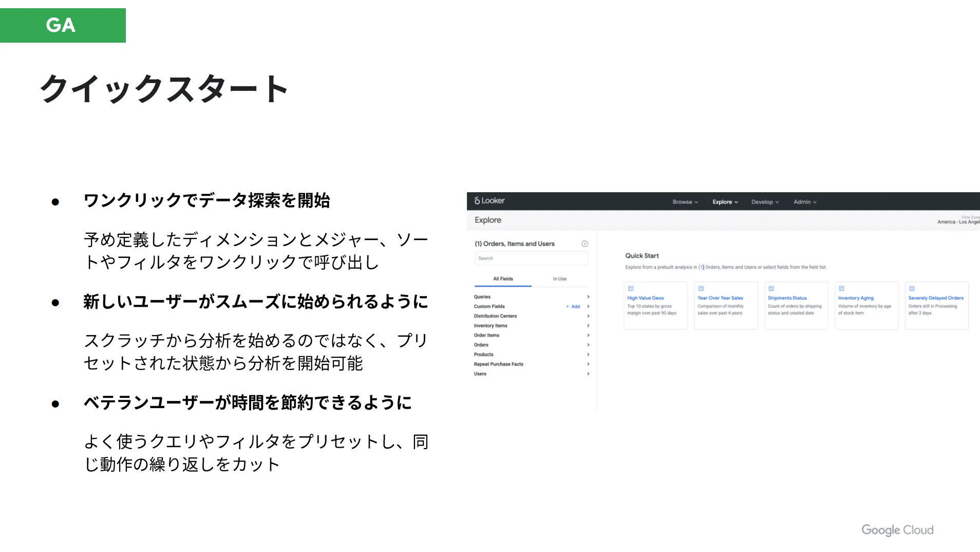The width and height of the screenshot is (980, 552).
Task: Click 'Comparison of monthly' description text
Action: [x=720, y=306]
